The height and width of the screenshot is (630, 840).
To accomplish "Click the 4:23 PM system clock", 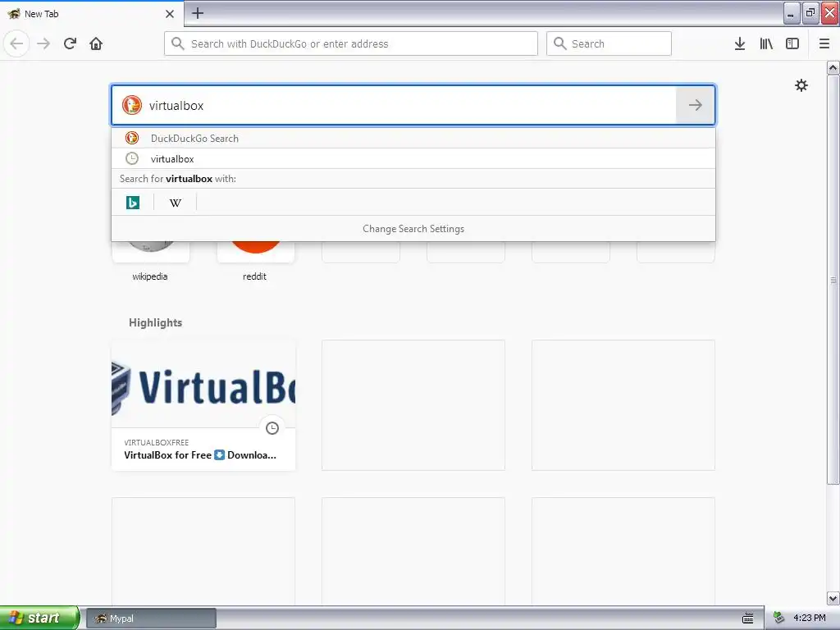I will [x=809, y=618].
